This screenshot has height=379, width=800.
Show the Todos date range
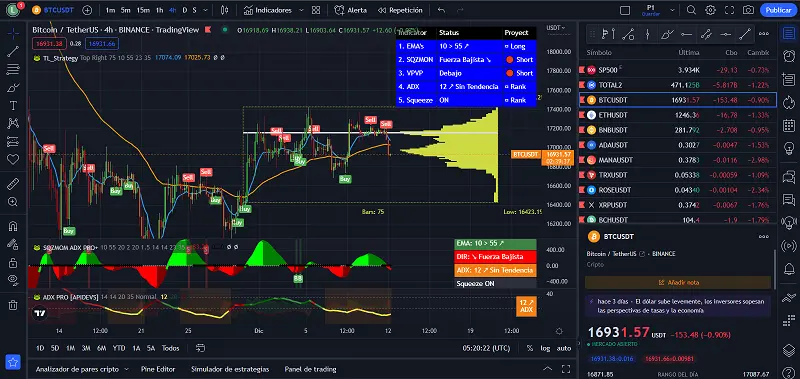(170, 348)
